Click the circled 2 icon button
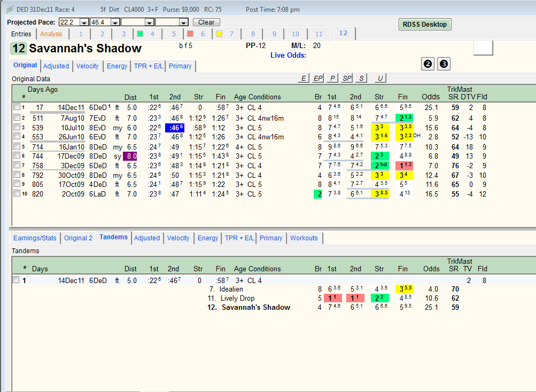Screen dimensions: 536x392 click(x=428, y=64)
